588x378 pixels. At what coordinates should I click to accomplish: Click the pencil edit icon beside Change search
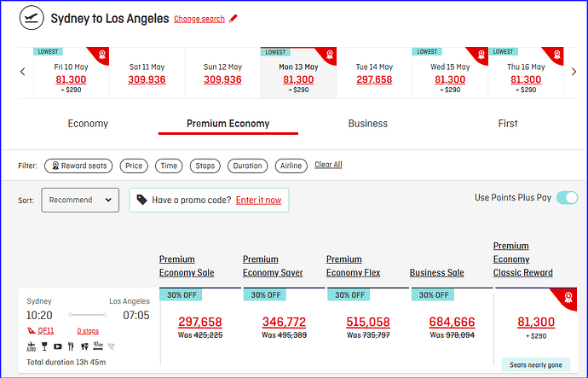click(233, 19)
